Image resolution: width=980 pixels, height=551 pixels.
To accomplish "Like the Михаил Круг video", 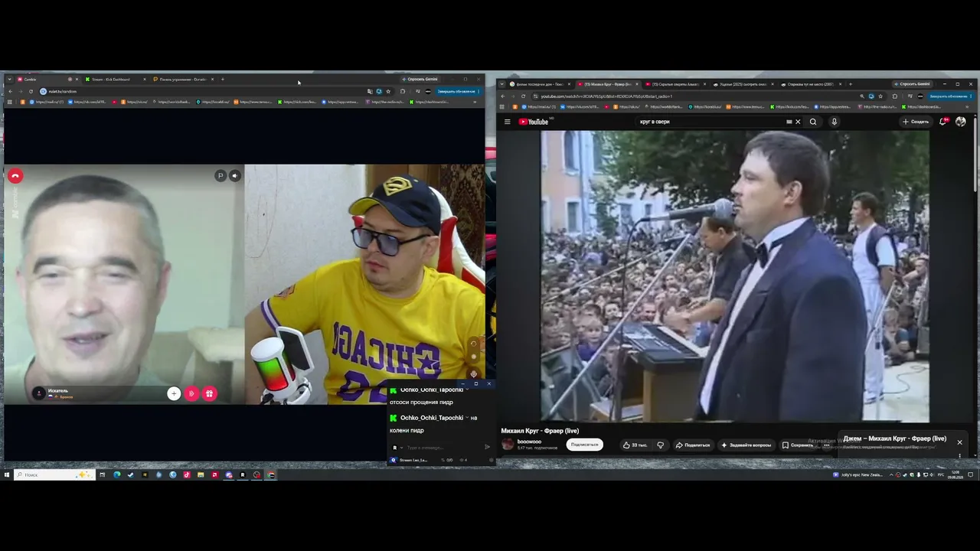I will (x=635, y=445).
